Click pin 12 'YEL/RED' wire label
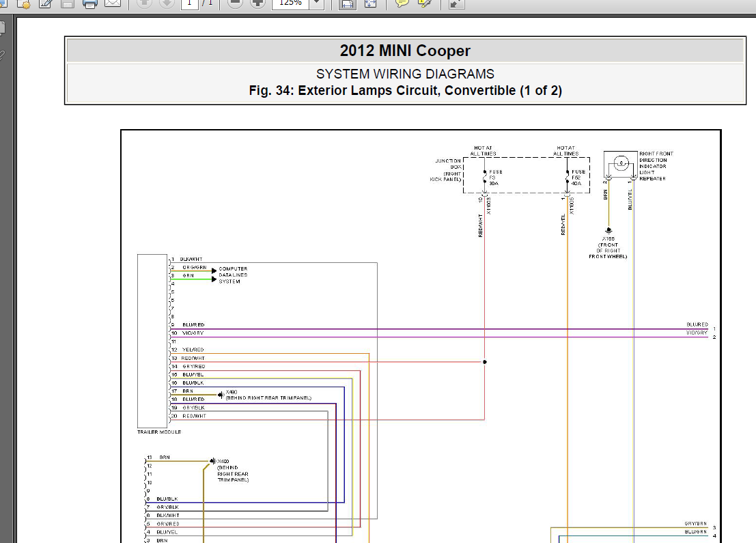Viewport: 756px width, 543px height. click(193, 350)
